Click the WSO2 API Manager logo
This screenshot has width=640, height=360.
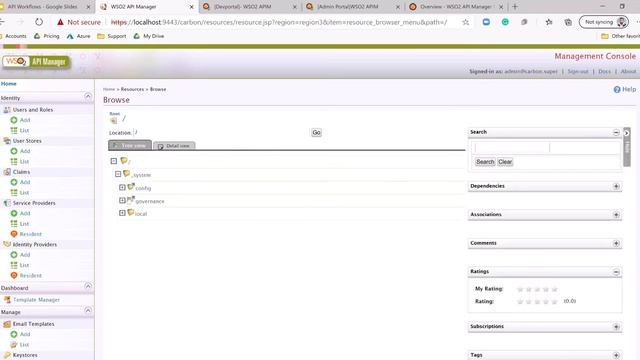(36, 62)
